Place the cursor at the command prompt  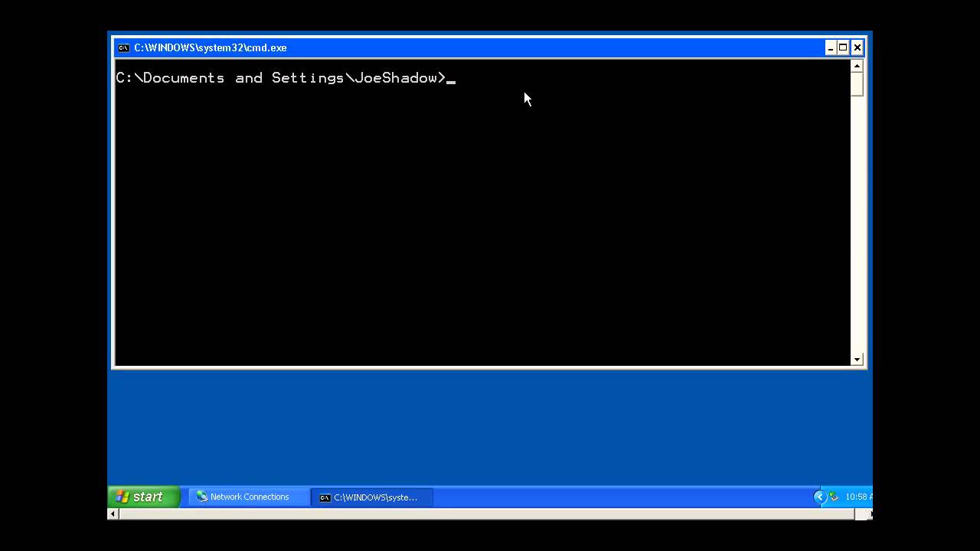tap(452, 78)
